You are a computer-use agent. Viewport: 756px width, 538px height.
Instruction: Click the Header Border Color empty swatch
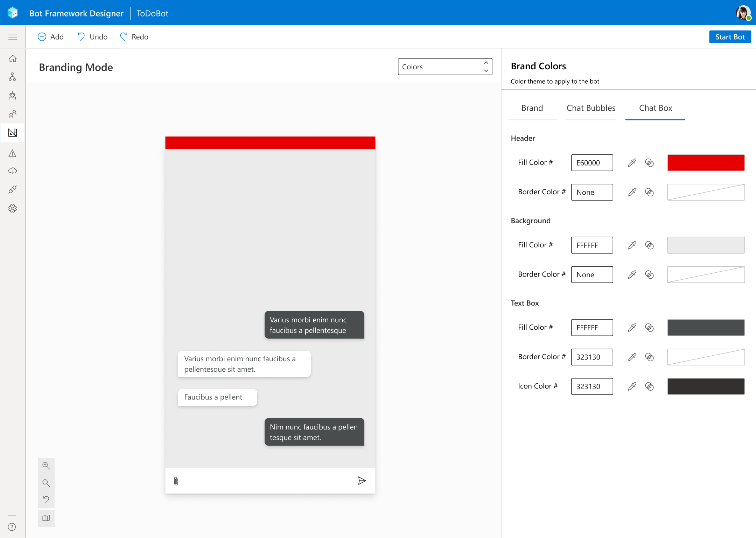[706, 192]
